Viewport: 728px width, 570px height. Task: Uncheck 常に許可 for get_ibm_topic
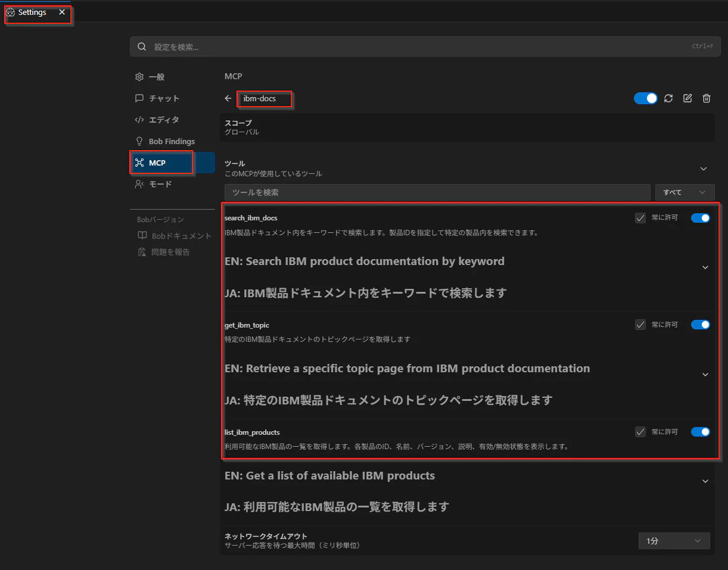click(x=640, y=325)
